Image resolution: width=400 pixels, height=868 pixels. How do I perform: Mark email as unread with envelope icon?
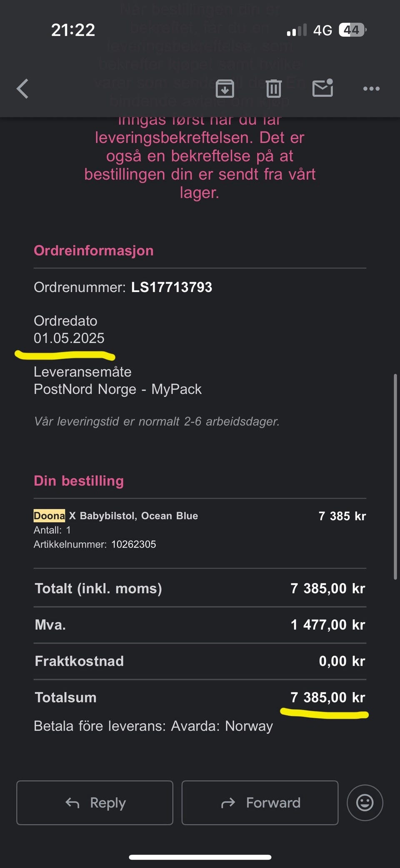coord(322,88)
